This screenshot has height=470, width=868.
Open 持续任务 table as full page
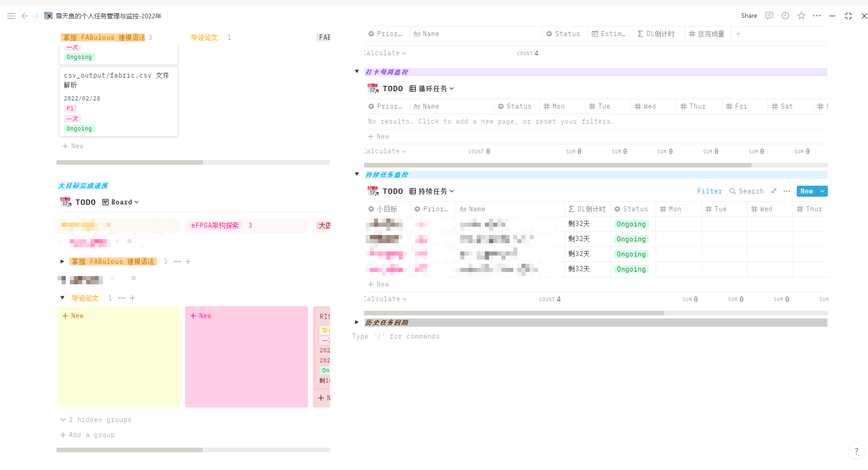point(774,191)
